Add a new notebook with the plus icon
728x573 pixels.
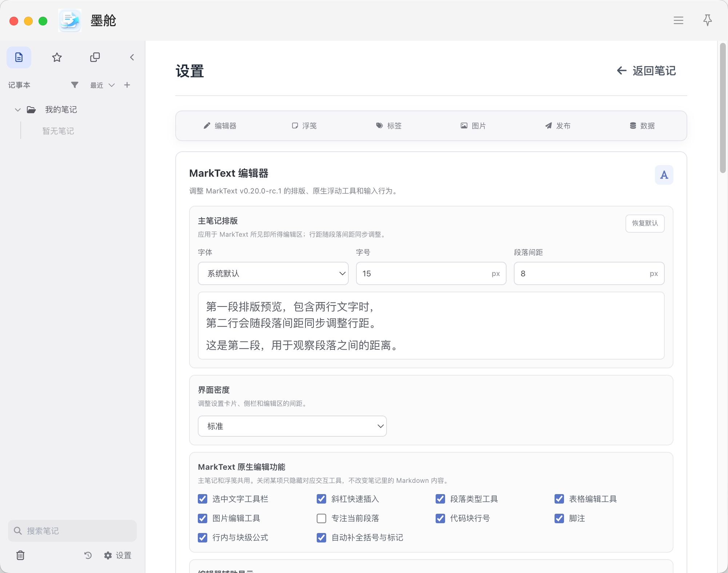(127, 85)
